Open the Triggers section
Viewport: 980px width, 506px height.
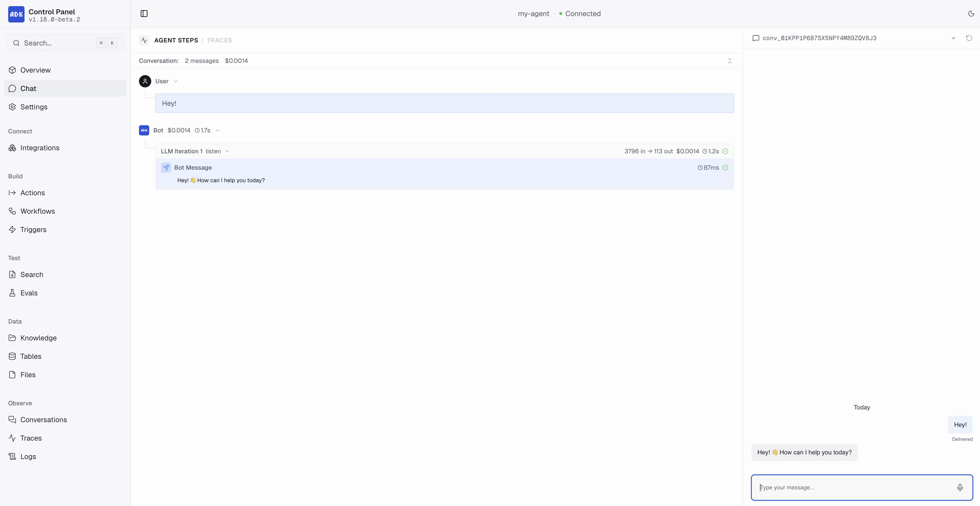pos(33,229)
